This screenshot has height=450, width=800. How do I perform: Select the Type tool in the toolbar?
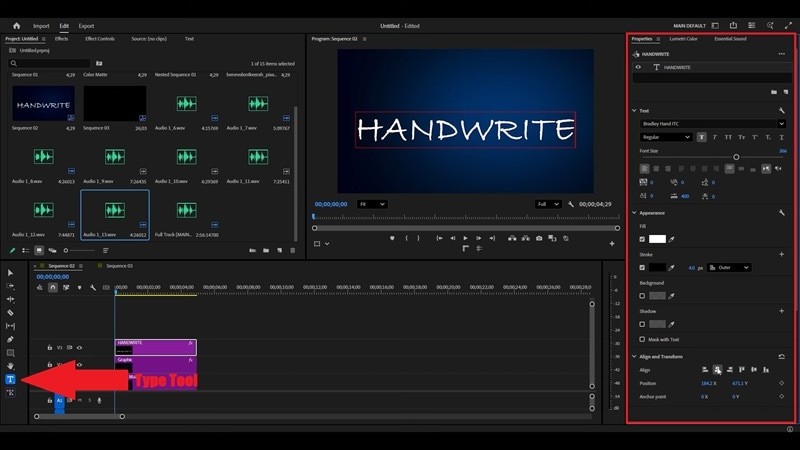tap(10, 379)
